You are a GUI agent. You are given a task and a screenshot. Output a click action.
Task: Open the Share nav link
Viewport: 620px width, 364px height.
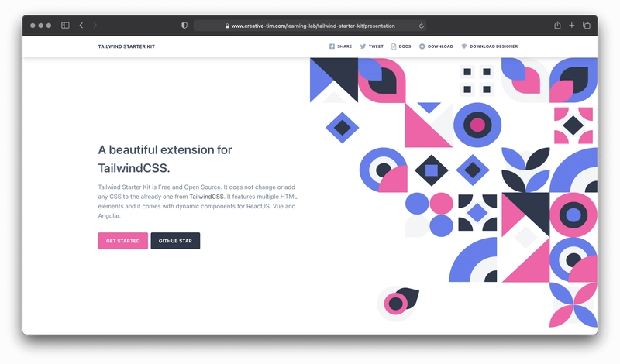click(x=344, y=46)
